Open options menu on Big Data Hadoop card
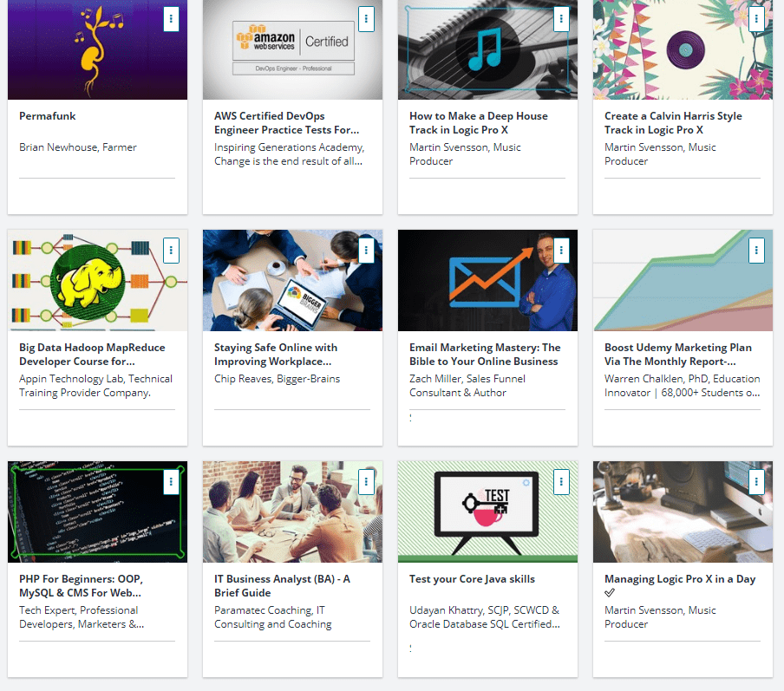This screenshot has height=691, width=784. (171, 250)
